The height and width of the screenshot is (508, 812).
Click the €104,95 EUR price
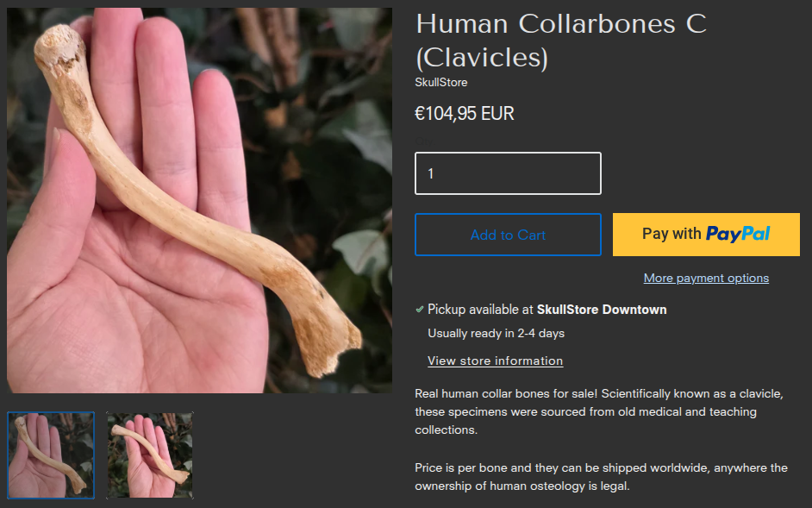pyautogui.click(x=465, y=114)
